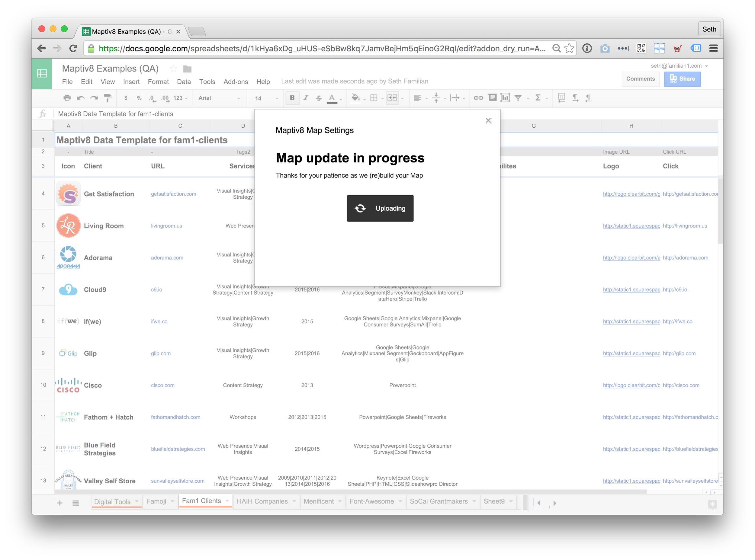Bookmark page with the star icon
Viewport: 755px width, 560px height.
[x=569, y=49]
